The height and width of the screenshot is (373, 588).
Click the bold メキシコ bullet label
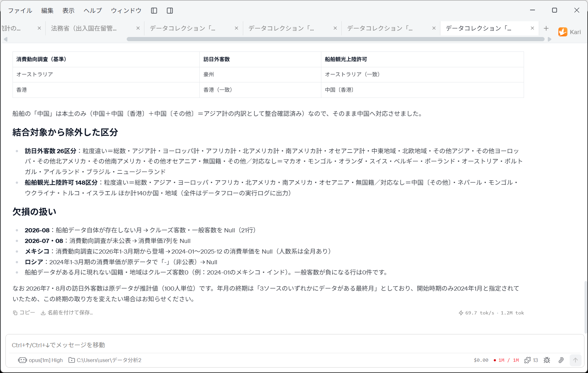pyautogui.click(x=37, y=251)
